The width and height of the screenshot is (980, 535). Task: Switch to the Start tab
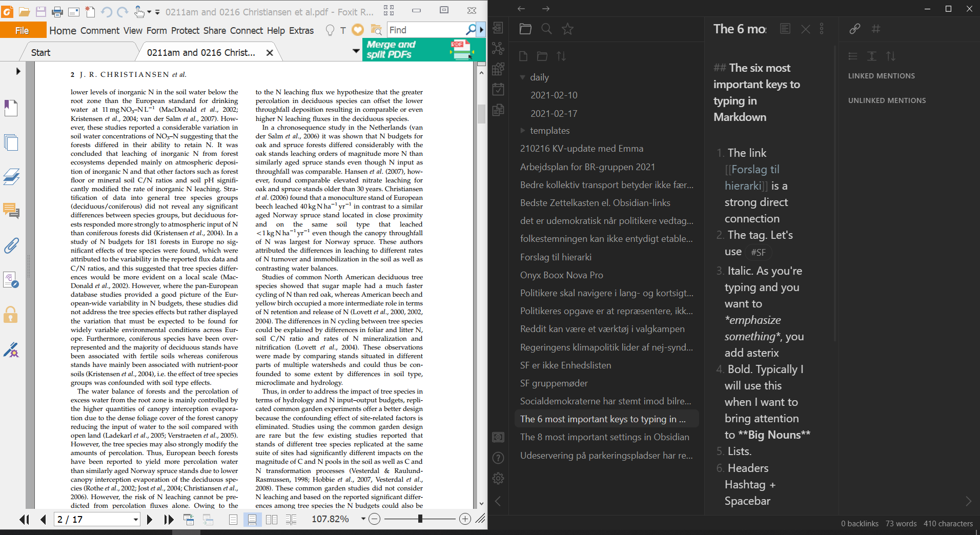click(x=41, y=52)
